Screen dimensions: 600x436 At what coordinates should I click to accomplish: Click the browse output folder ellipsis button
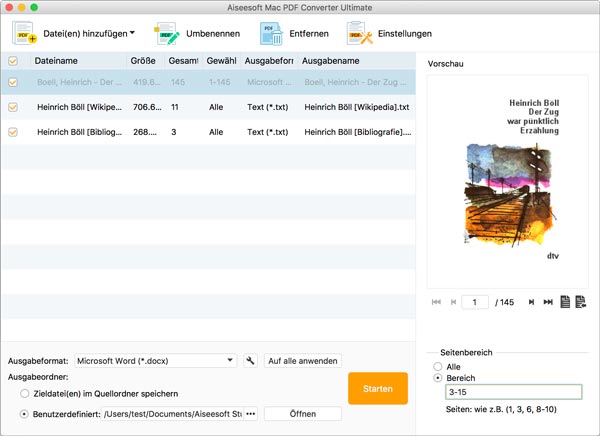tap(251, 414)
